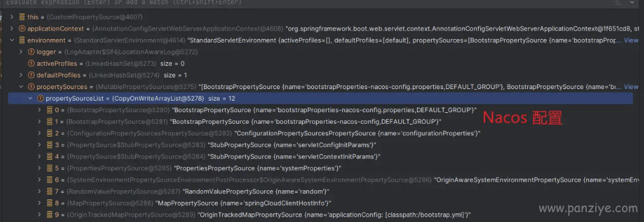644x222 pixels.
Task: Click the activeProfiles field icon
Action: (x=31, y=63)
